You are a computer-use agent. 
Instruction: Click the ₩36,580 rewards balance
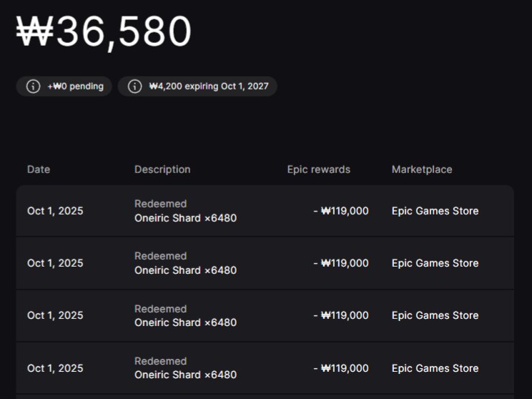[x=104, y=32]
